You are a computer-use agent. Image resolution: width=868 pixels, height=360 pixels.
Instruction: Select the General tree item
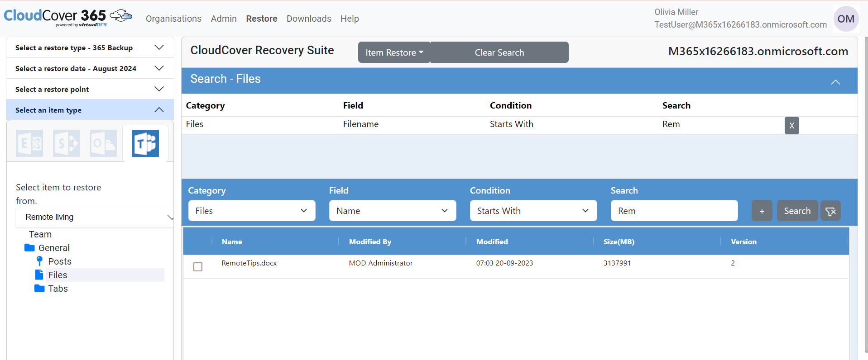(54, 248)
